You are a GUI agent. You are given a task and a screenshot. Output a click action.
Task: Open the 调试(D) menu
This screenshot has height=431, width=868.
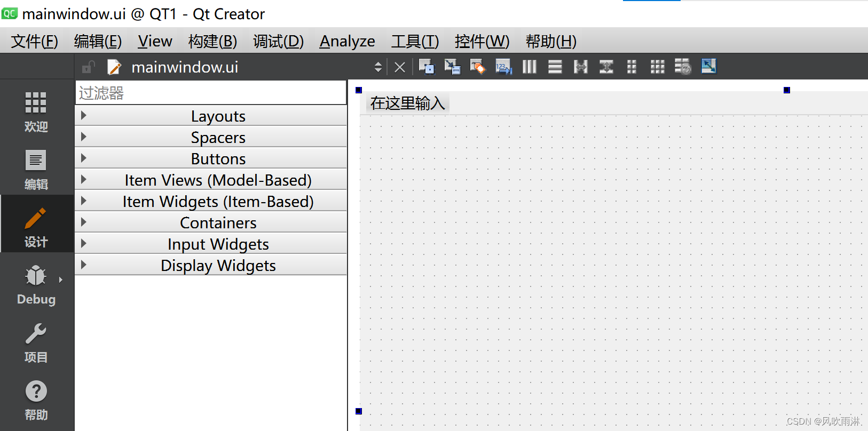pos(278,41)
